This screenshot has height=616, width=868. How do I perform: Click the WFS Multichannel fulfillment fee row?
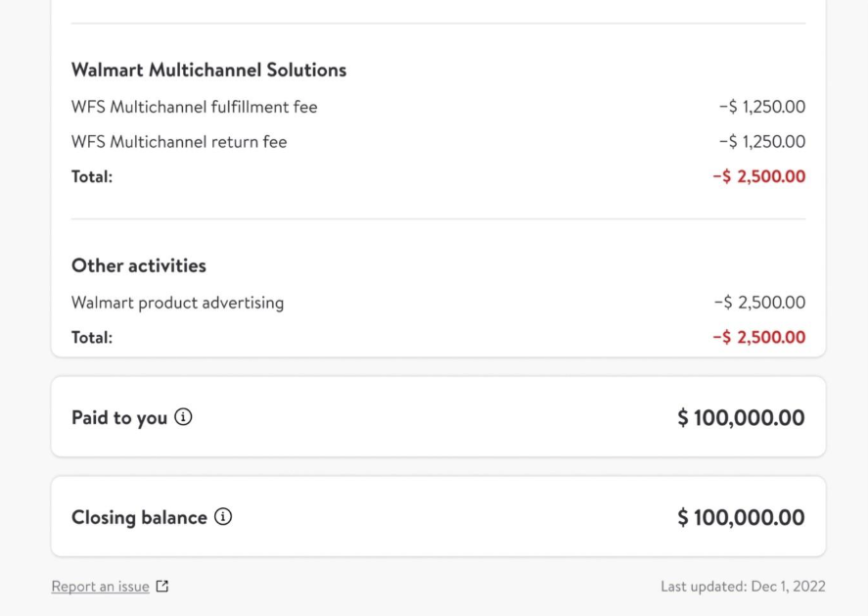click(194, 107)
